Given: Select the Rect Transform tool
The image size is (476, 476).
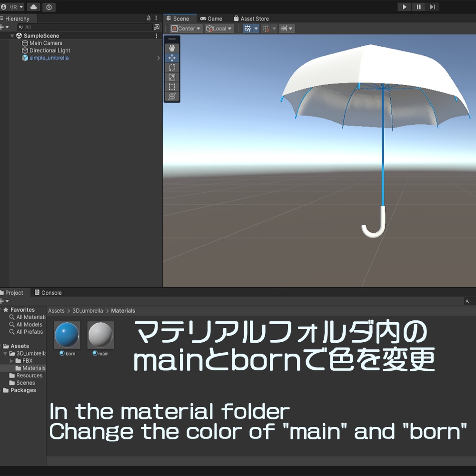Looking at the screenshot, I should pyautogui.click(x=172, y=87).
